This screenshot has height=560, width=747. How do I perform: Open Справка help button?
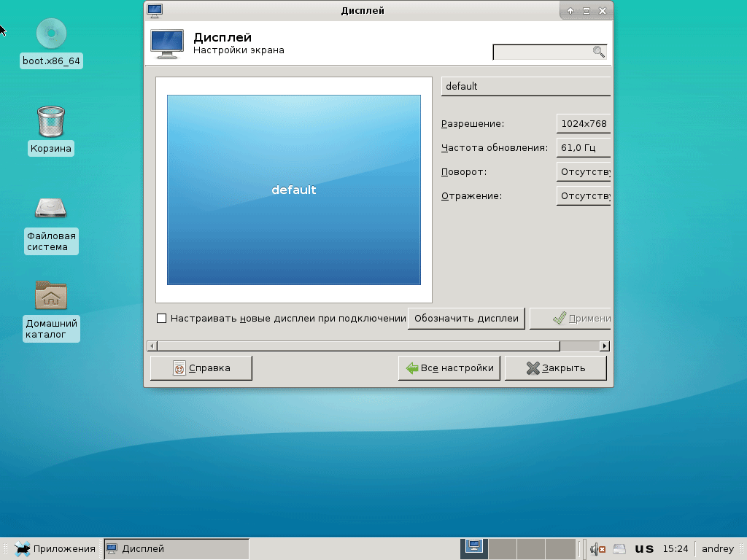tap(201, 368)
